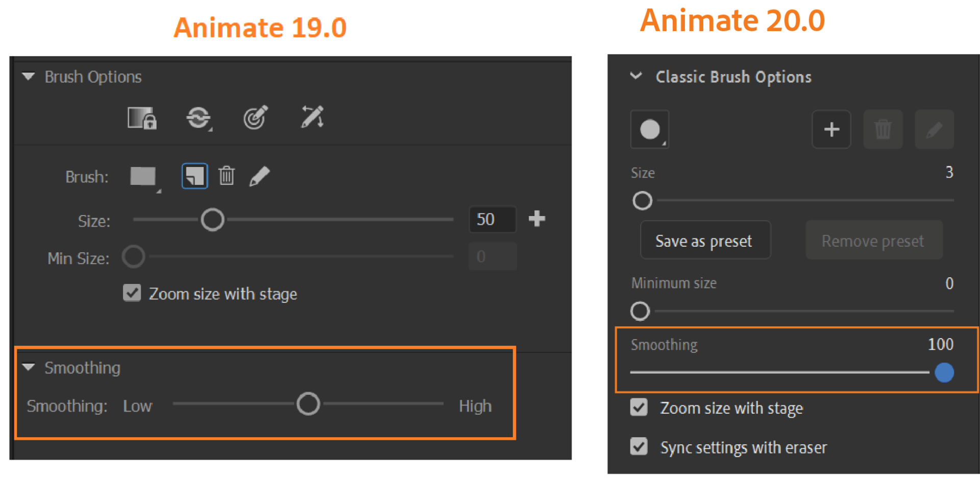
Task: Click the brush mode icon in Animate 19.0
Action: click(x=199, y=118)
